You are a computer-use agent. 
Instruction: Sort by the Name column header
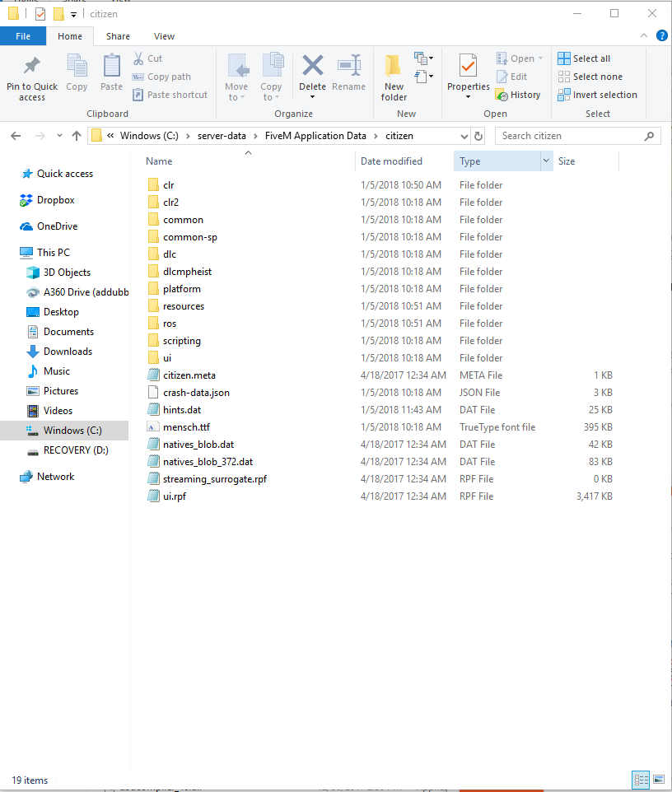[x=159, y=161]
